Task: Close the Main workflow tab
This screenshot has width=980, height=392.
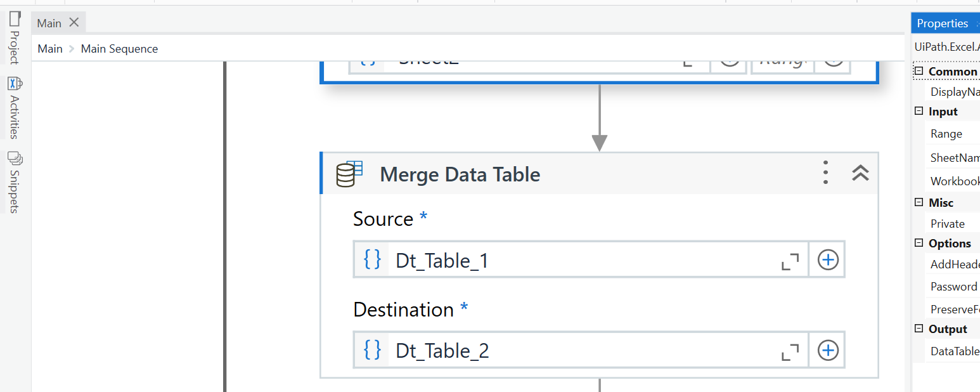Action: [x=74, y=23]
